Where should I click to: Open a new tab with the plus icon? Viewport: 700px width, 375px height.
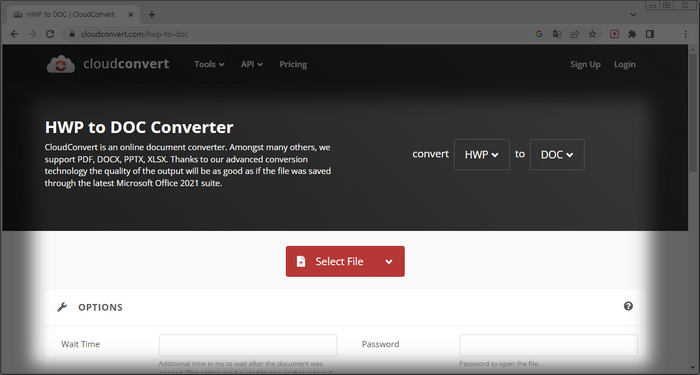(152, 15)
